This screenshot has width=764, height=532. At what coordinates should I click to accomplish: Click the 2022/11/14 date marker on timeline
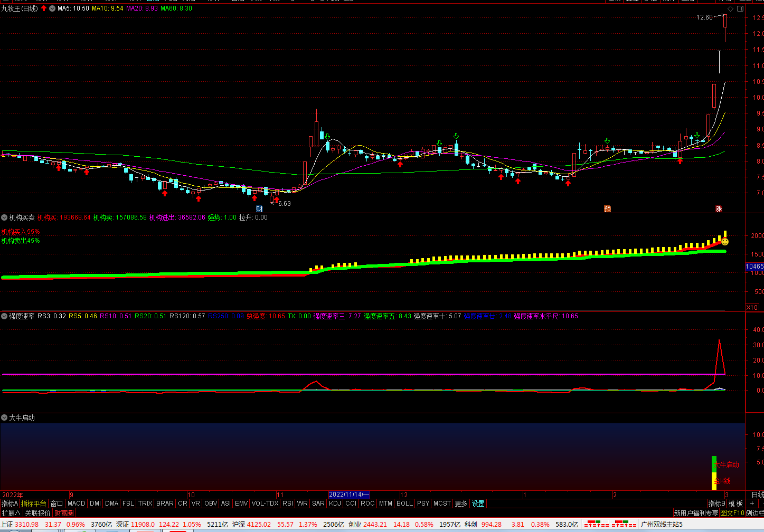coord(349,495)
